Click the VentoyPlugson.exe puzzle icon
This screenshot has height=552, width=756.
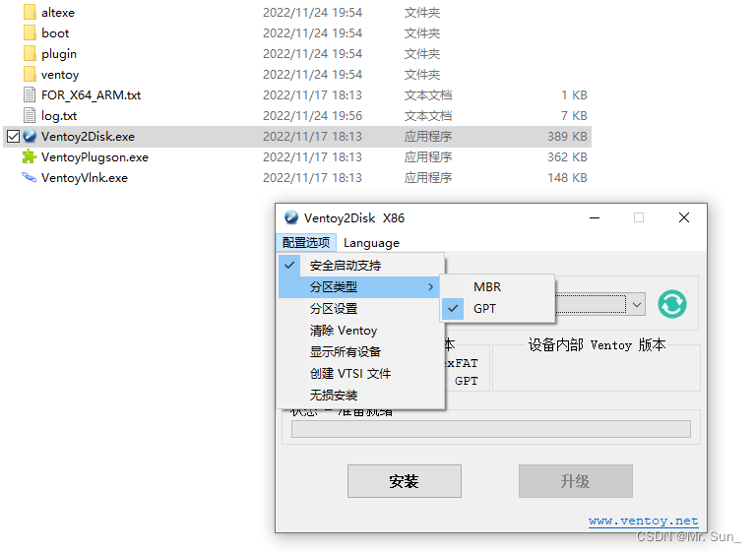30,156
